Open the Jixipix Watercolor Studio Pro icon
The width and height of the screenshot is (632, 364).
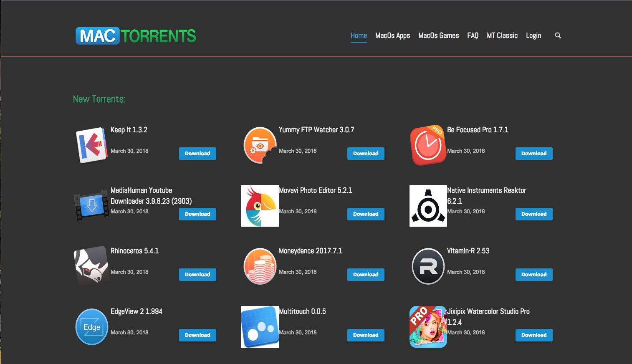pyautogui.click(x=428, y=327)
